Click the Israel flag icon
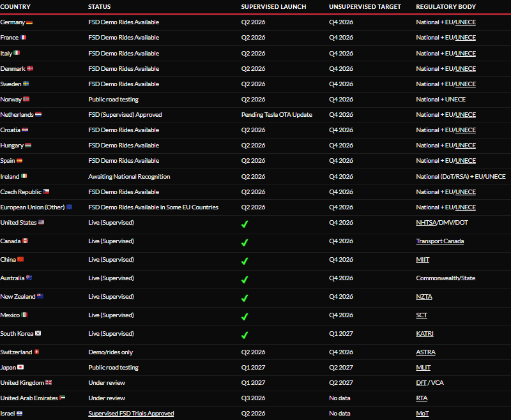Screen dimensions: 511x420 click(x=20, y=413)
